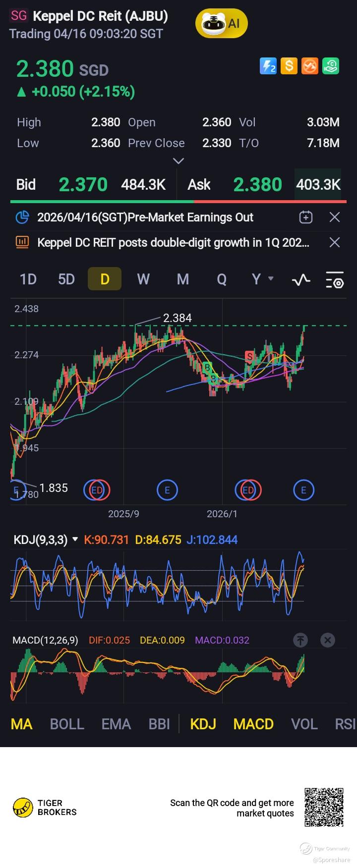Tap the volume value 3.03M

[x=323, y=122]
